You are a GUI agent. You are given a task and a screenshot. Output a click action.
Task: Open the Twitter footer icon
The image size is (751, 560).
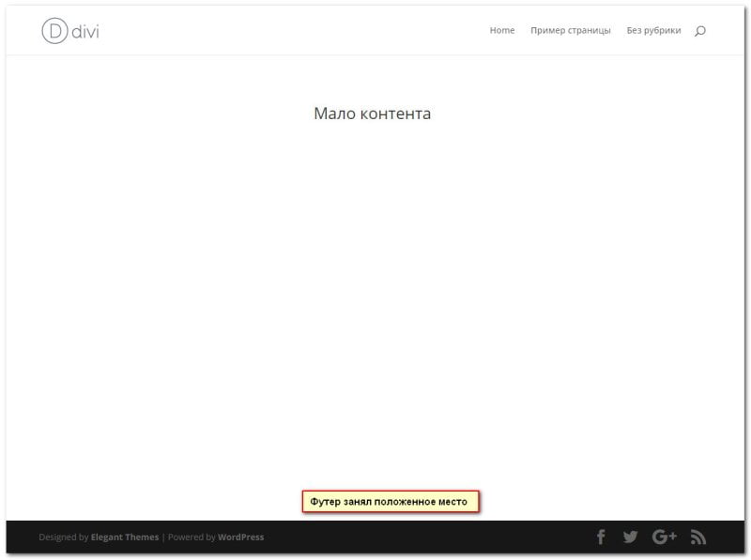click(630, 537)
